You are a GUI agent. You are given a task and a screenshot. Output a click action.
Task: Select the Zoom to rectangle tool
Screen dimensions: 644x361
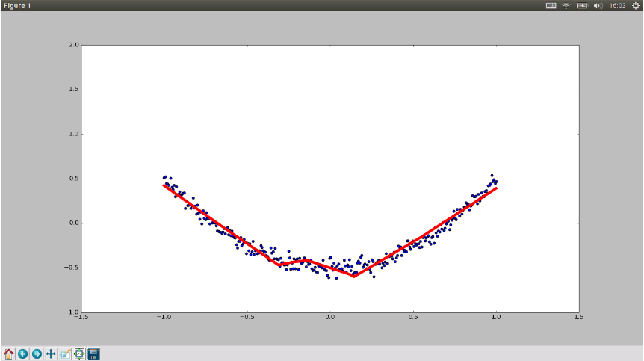point(65,354)
